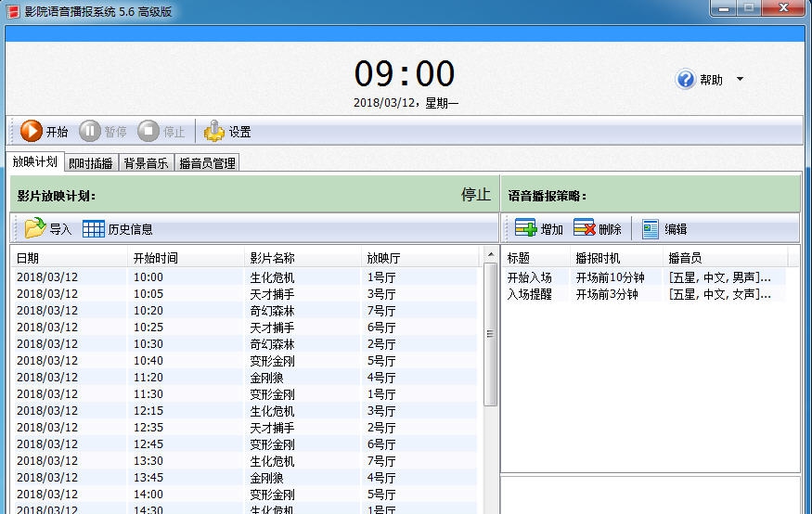Click the app icon in title bar

coord(13,11)
